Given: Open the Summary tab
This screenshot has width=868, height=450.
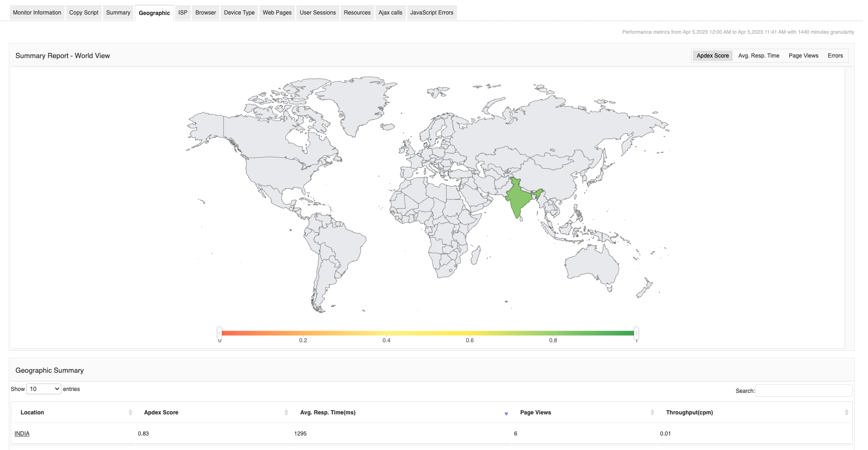Looking at the screenshot, I should (x=118, y=13).
